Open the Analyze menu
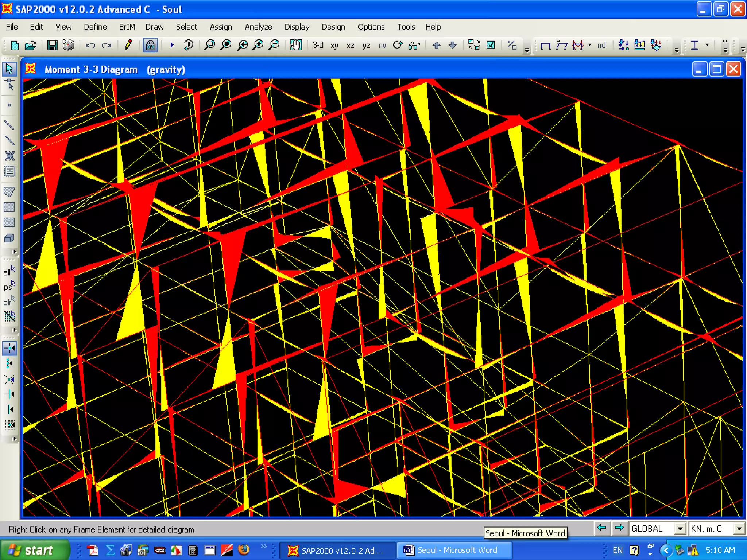747x560 pixels. 258,27
